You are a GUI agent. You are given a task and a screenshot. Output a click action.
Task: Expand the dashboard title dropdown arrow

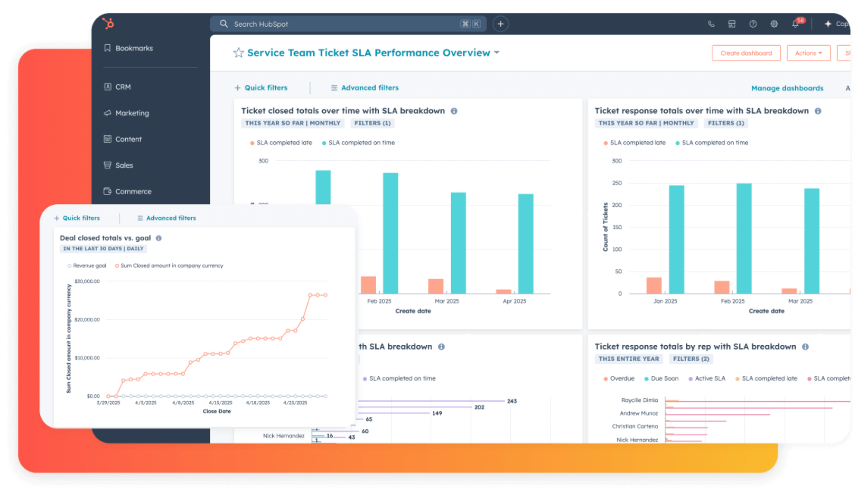coord(497,52)
